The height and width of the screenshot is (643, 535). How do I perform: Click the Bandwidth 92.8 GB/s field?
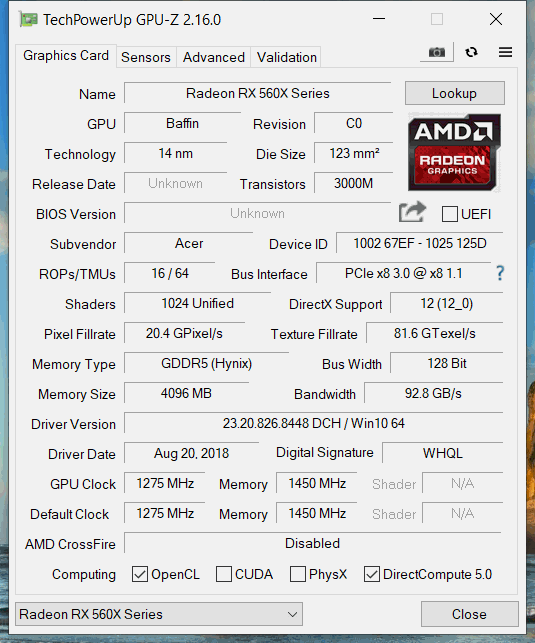point(434,393)
